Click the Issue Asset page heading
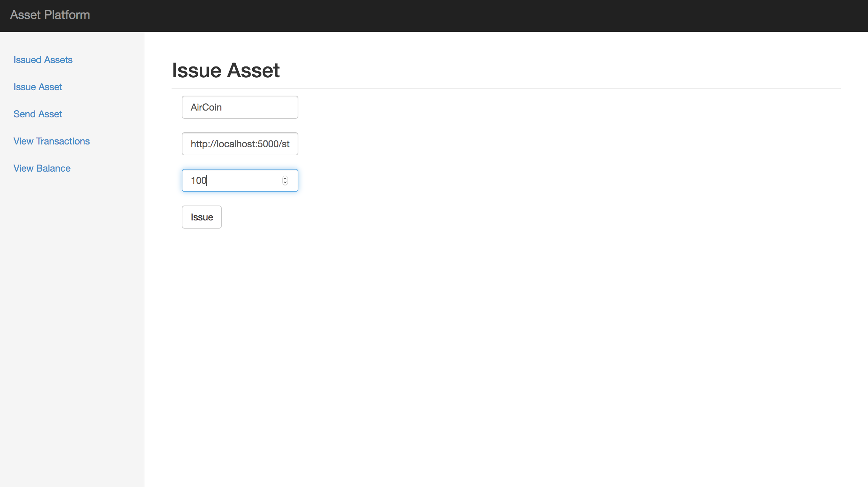Screen dimensions: 868x487 click(225, 71)
